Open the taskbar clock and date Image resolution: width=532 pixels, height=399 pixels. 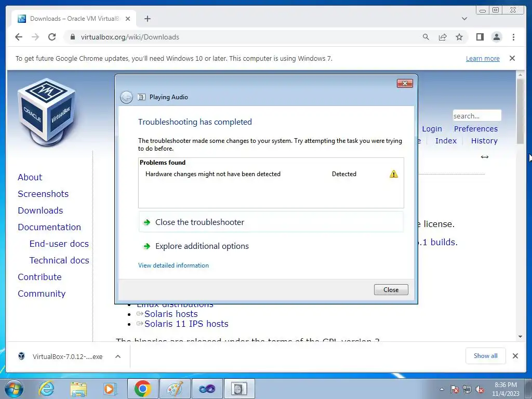coord(506,389)
